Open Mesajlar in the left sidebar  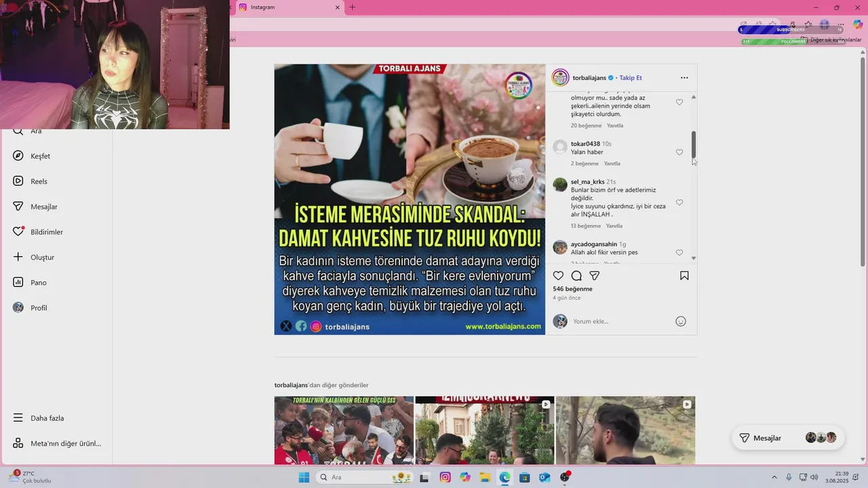click(35, 207)
